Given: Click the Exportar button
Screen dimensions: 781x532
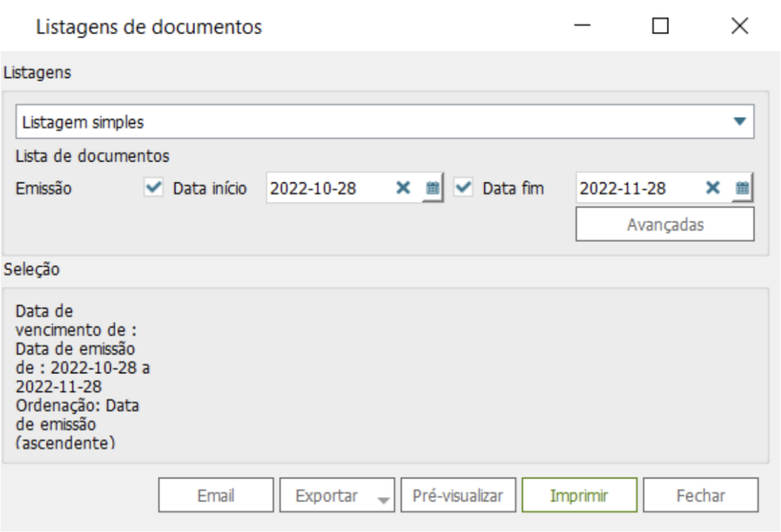Looking at the screenshot, I should click(x=327, y=496).
